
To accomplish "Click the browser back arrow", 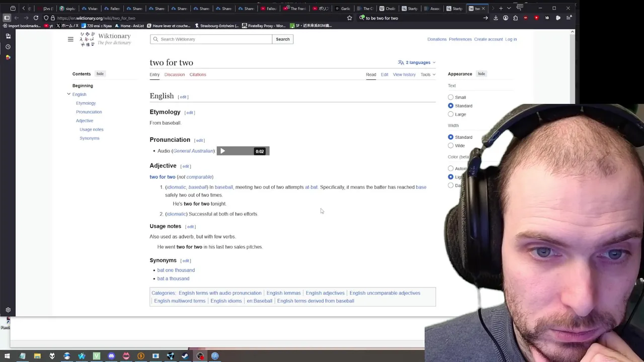I will pos(17,18).
